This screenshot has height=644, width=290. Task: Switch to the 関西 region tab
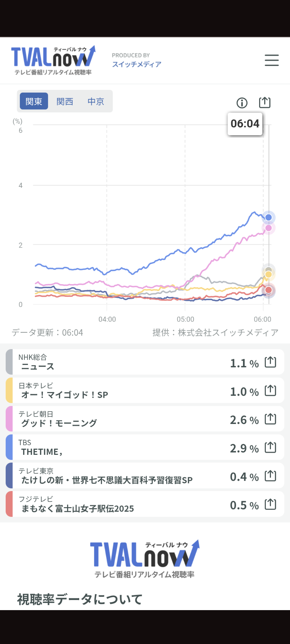[65, 101]
